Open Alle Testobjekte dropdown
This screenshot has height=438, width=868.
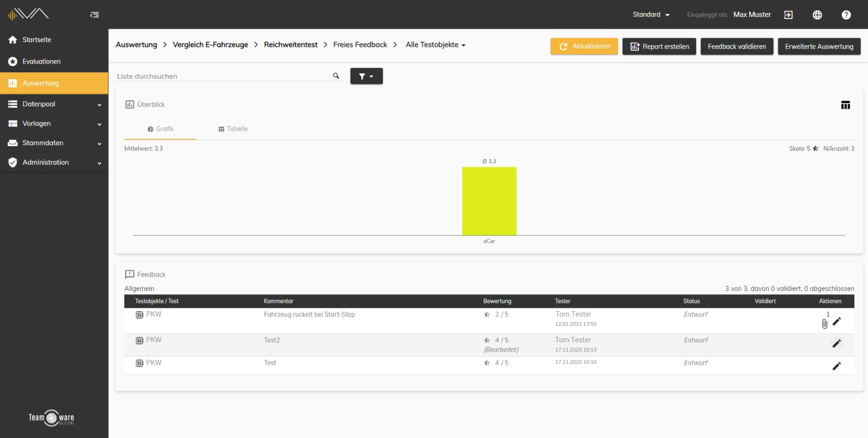coord(435,45)
